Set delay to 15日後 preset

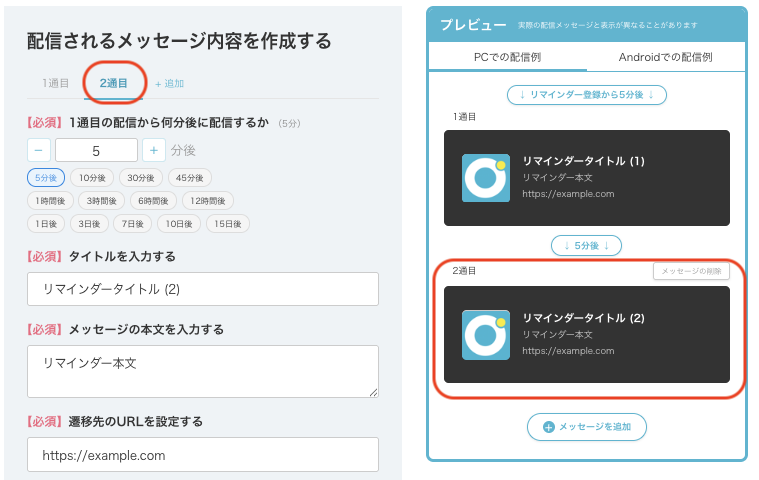pos(228,224)
